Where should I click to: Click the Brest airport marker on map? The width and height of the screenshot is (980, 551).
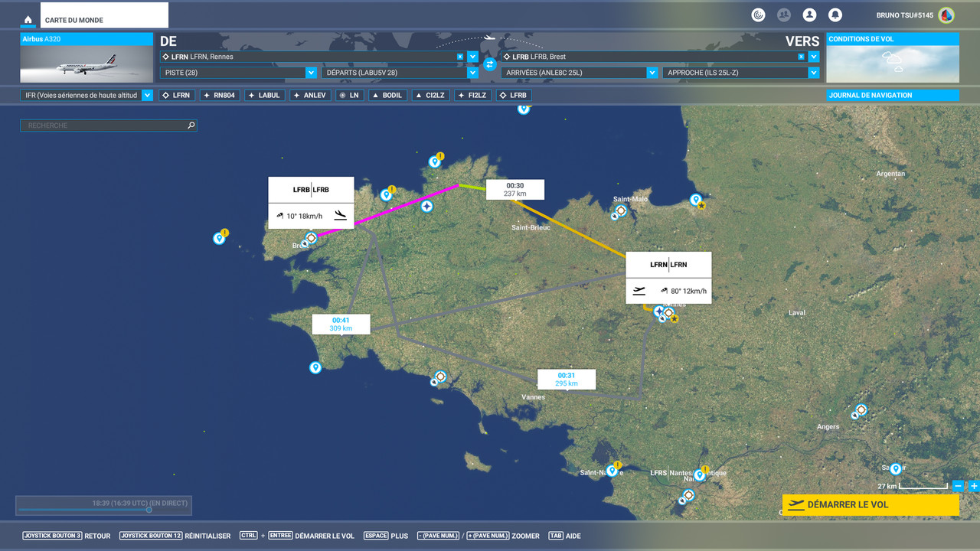[x=311, y=238]
